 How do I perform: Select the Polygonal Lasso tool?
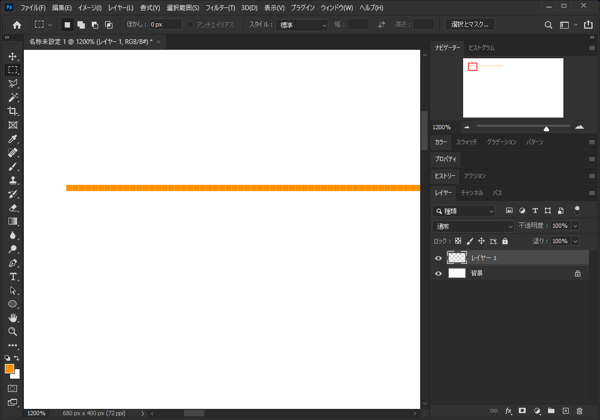(x=13, y=84)
